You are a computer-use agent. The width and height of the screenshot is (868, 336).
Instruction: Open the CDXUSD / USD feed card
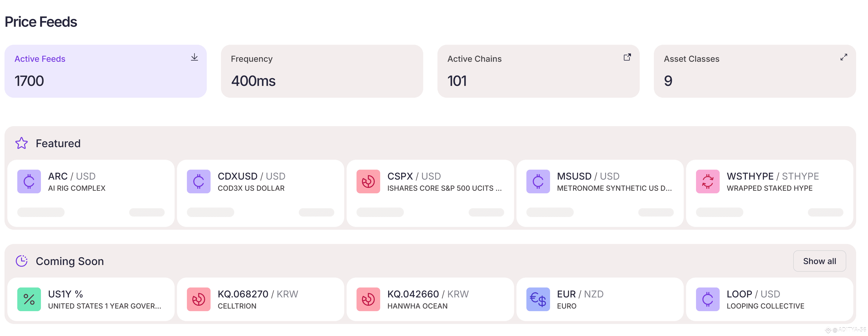pos(260,194)
